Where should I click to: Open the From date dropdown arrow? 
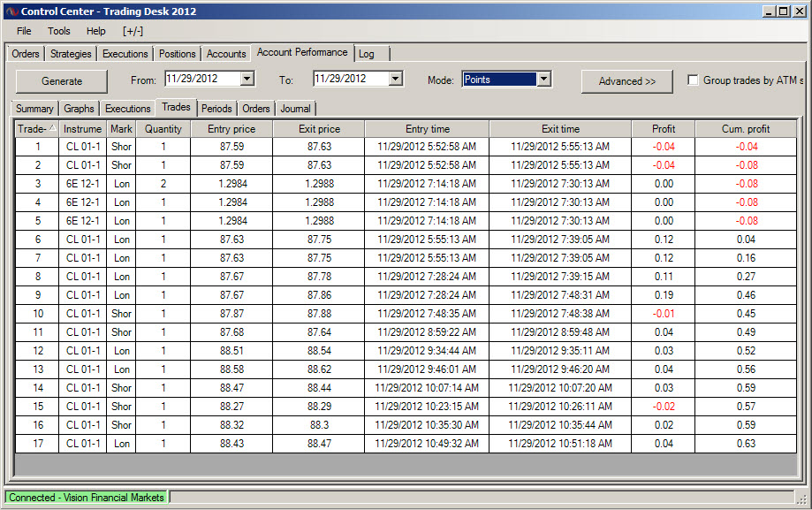click(247, 79)
